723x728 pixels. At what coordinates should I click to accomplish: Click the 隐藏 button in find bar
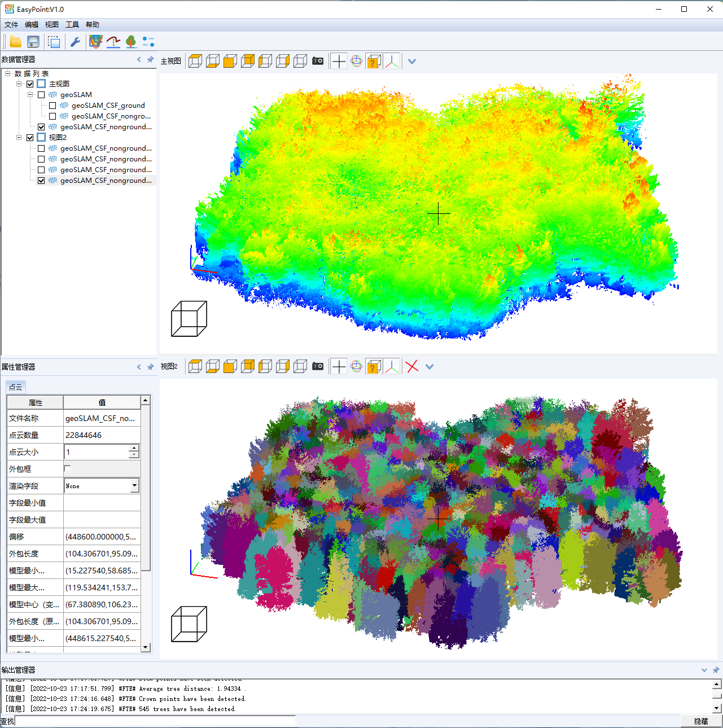(701, 721)
